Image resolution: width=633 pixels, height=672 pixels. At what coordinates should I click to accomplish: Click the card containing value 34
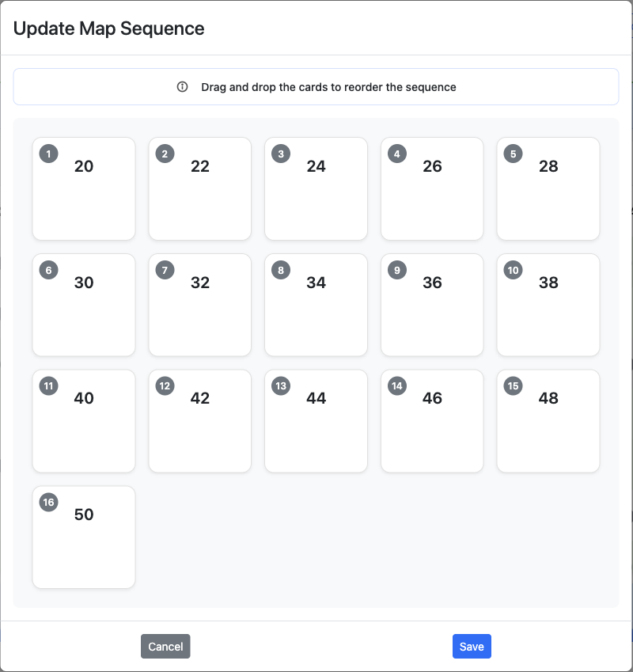point(316,305)
